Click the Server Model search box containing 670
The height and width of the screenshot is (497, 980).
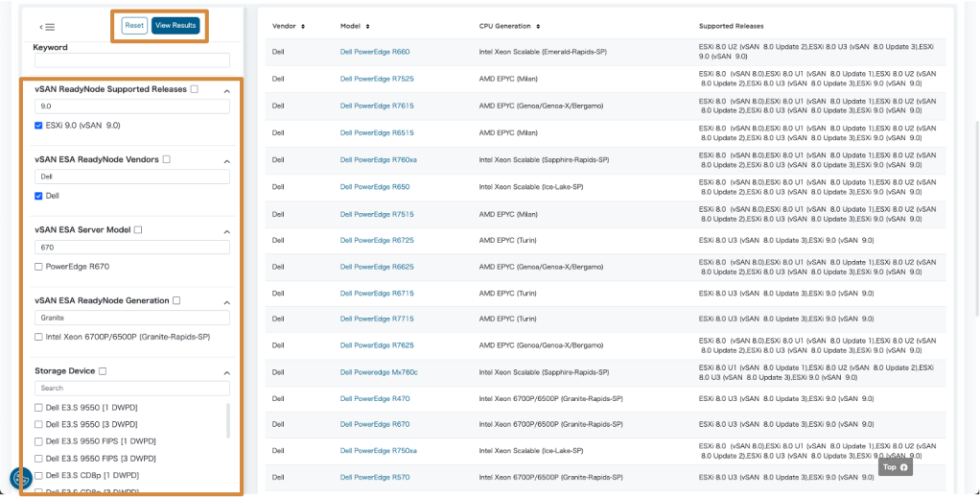click(x=132, y=248)
